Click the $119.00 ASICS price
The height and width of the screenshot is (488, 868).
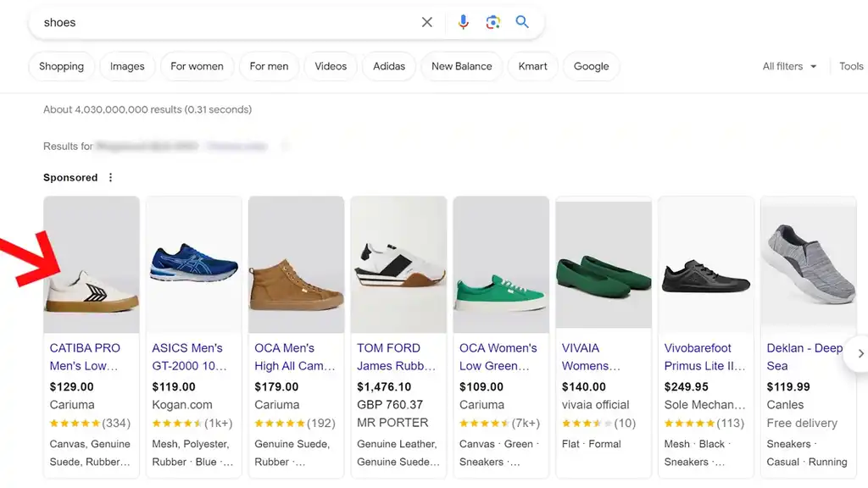174,386
